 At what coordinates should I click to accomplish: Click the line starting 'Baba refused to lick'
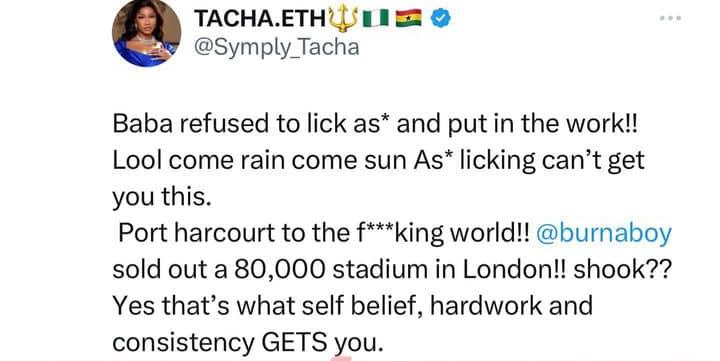[x=376, y=124]
